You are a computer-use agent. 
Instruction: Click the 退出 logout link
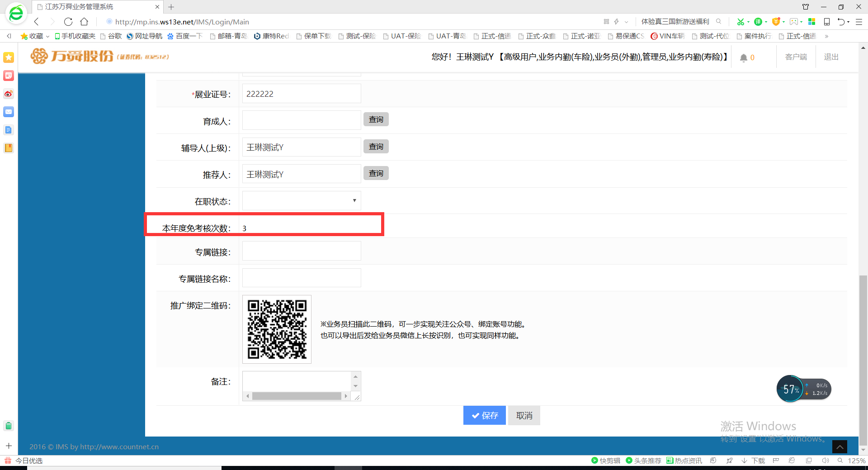click(x=831, y=57)
